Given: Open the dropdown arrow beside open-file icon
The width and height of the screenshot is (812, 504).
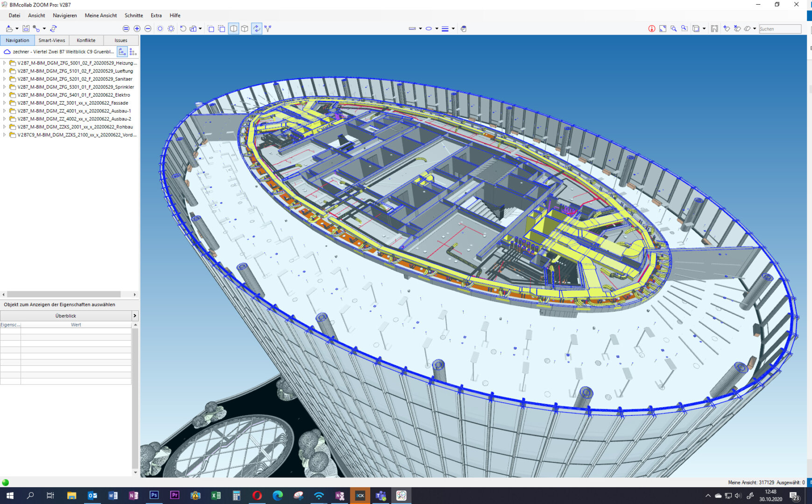Looking at the screenshot, I should [x=17, y=28].
